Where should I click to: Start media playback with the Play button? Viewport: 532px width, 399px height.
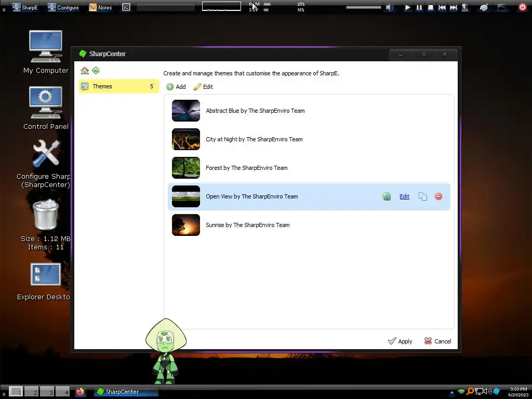pos(407,7)
